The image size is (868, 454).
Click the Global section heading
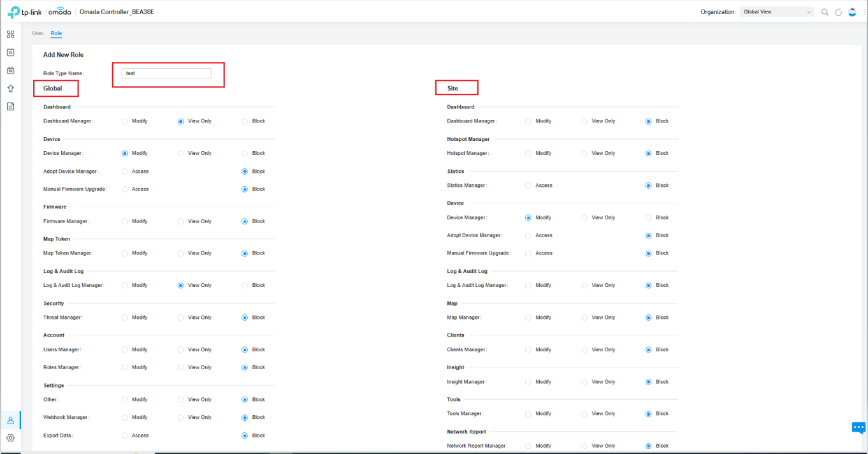pos(53,88)
